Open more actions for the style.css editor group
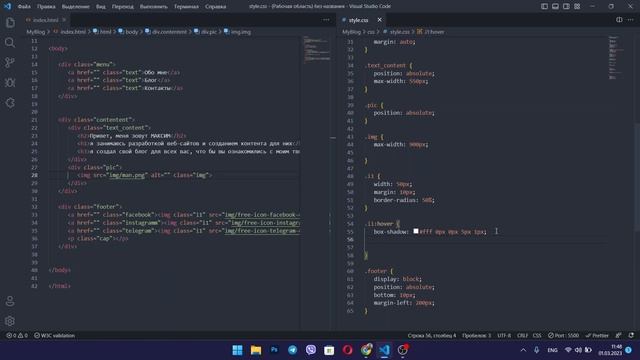The height and width of the screenshot is (360, 640). [x=631, y=20]
